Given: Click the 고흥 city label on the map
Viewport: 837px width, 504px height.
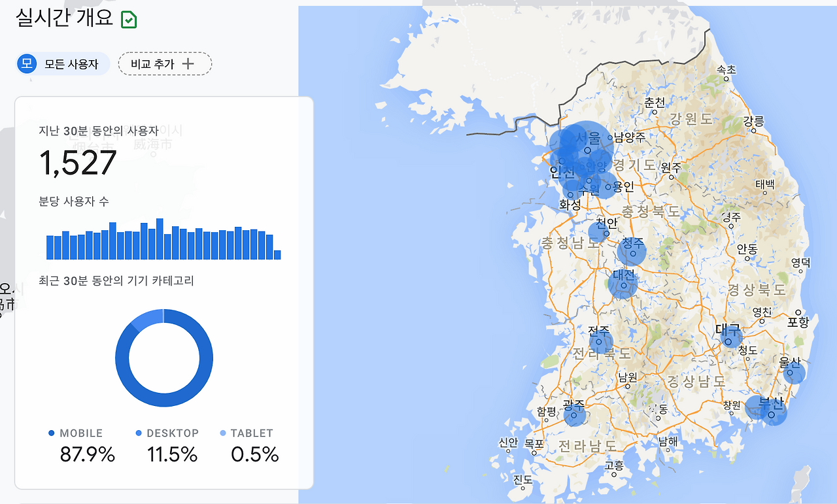Looking at the screenshot, I should tap(614, 466).
